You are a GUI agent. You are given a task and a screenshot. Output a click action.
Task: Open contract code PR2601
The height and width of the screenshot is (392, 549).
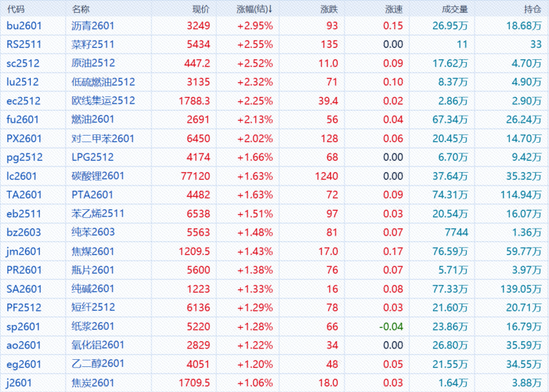pos(24,270)
